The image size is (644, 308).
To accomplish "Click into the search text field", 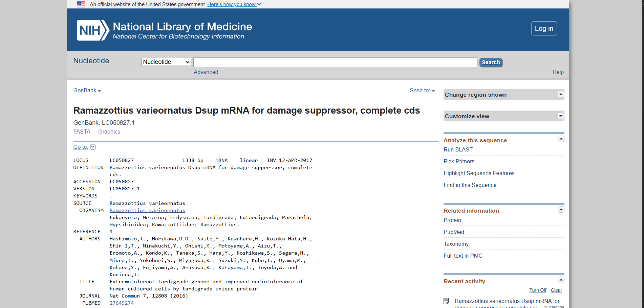I will point(335,62).
